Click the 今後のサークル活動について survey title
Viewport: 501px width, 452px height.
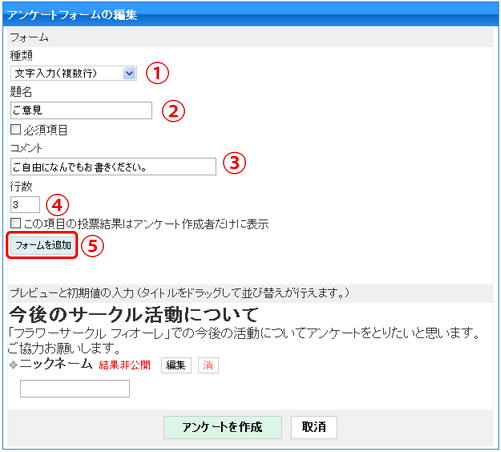point(133,314)
